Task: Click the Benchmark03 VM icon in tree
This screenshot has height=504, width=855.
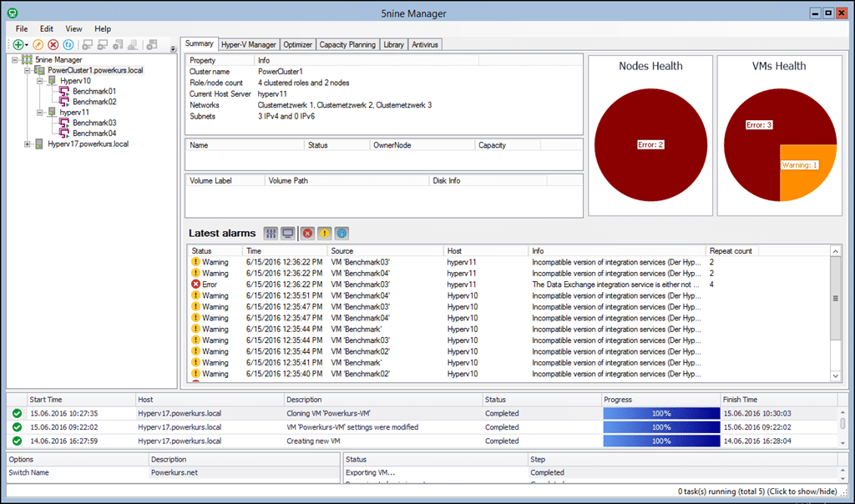Action: click(64, 123)
